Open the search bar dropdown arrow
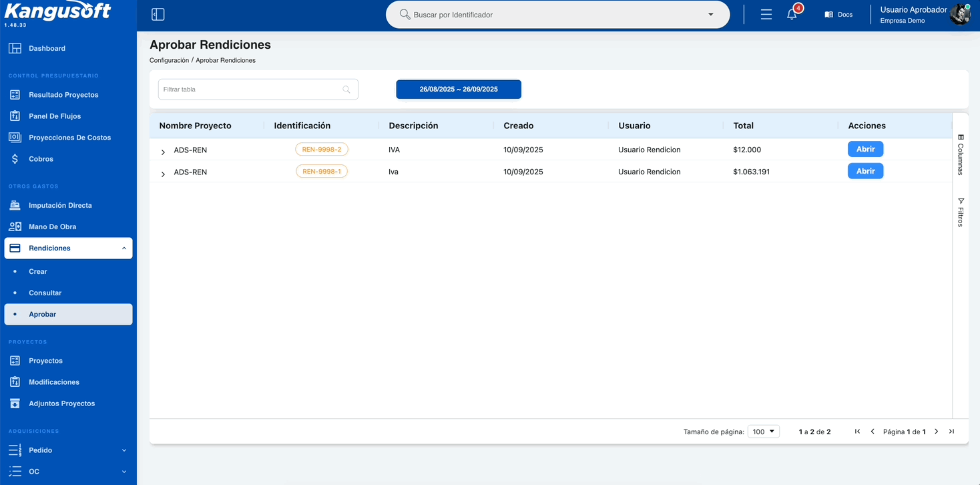Image resolution: width=980 pixels, height=485 pixels. (x=711, y=15)
